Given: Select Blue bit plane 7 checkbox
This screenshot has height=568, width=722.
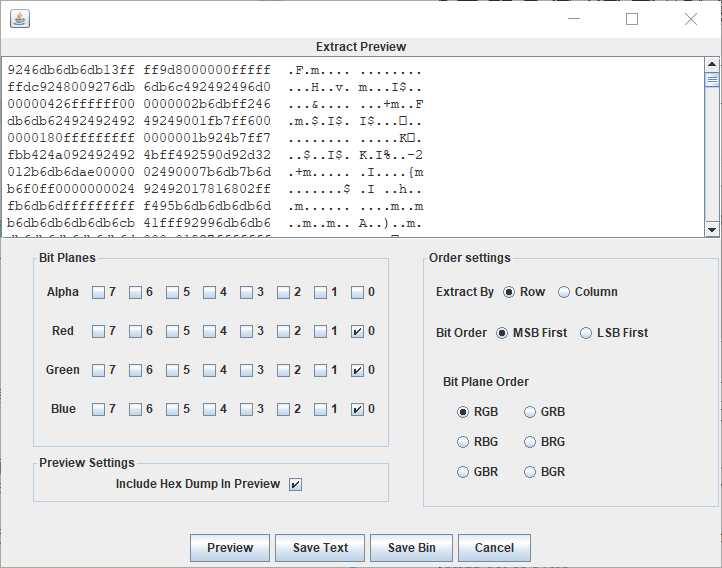Looking at the screenshot, I should [98, 410].
